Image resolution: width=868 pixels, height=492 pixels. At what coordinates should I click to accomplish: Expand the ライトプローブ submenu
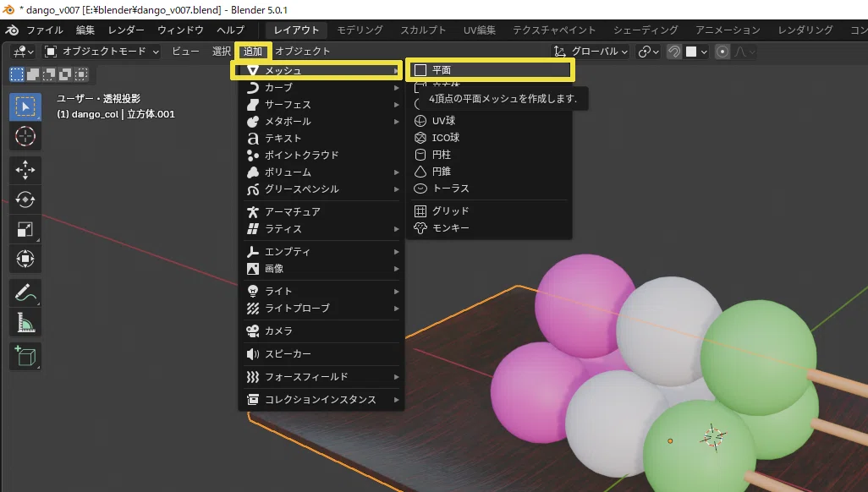pos(321,309)
